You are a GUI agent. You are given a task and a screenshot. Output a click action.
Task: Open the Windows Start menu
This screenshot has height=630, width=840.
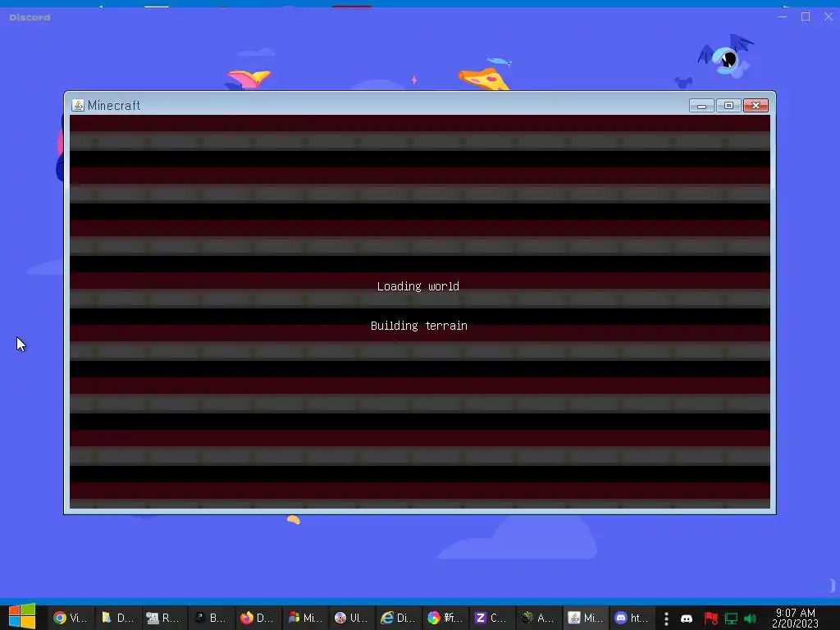(22, 617)
